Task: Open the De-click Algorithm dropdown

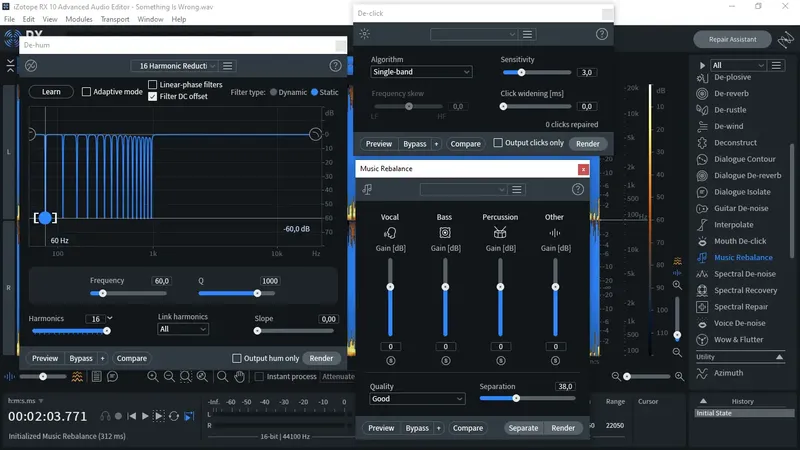Action: [420, 72]
